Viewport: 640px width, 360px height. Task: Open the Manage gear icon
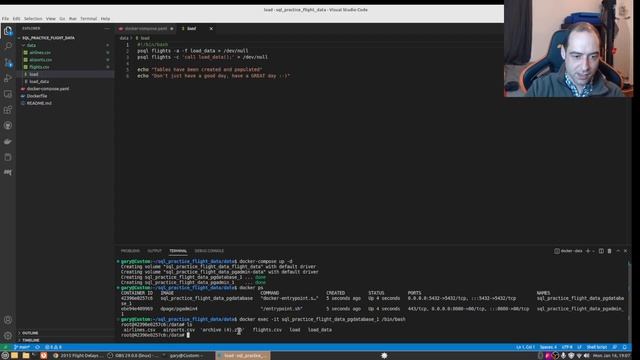(8, 336)
